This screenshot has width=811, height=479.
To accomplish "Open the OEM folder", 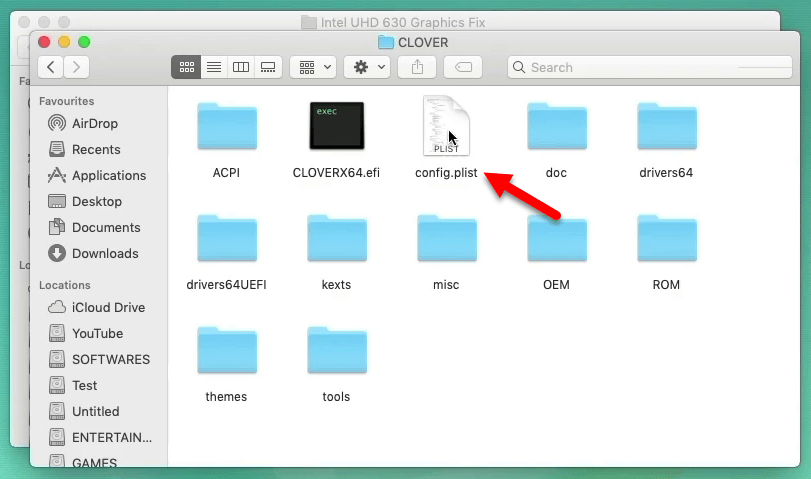I will tap(557, 238).
